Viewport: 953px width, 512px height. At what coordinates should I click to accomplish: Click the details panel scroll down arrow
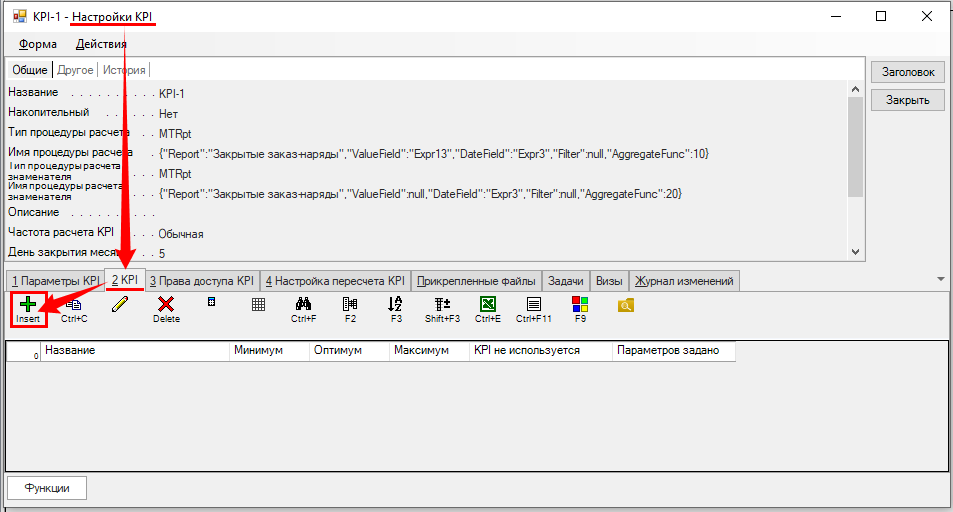pyautogui.click(x=854, y=253)
